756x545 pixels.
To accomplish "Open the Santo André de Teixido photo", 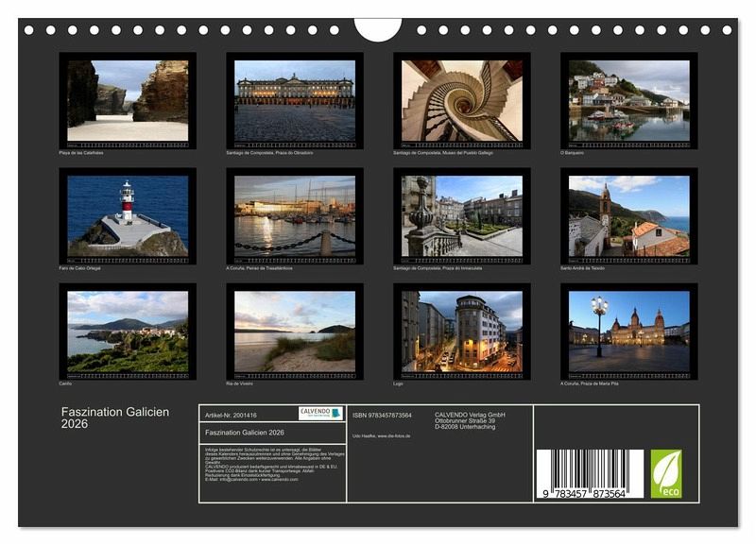I will click(629, 215).
